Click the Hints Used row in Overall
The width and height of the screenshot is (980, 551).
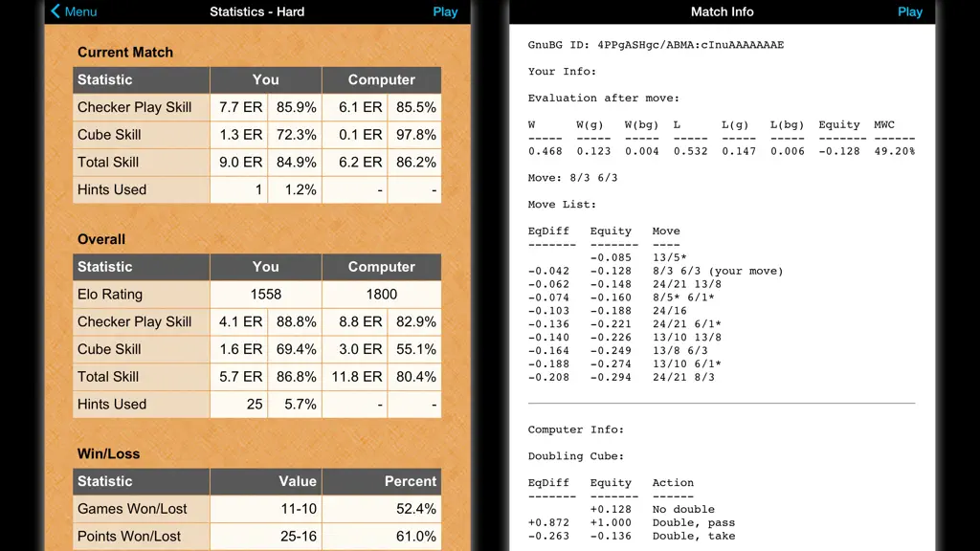coord(256,405)
